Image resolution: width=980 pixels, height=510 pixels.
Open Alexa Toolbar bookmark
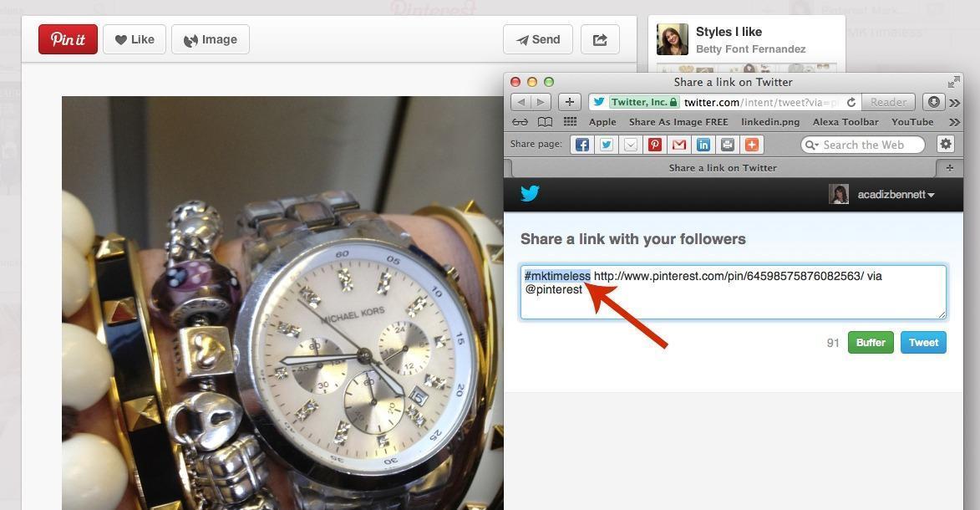coord(845,122)
